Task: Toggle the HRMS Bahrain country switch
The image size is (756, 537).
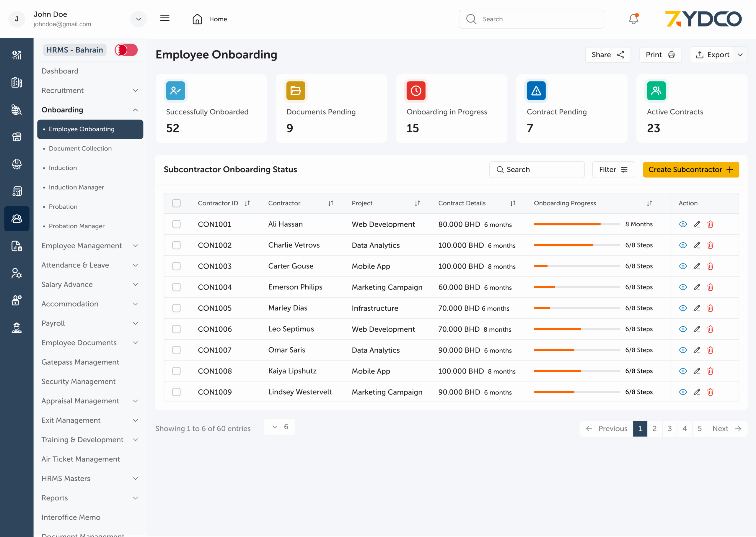Action: pyautogui.click(x=126, y=50)
